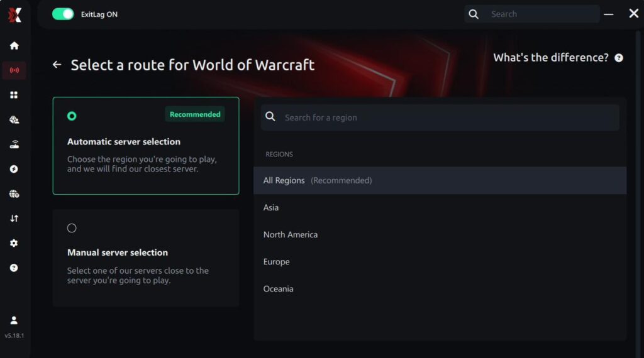Viewport: 644px width, 358px height.
Task: Click the globe icon in sidebar
Action: (14, 194)
